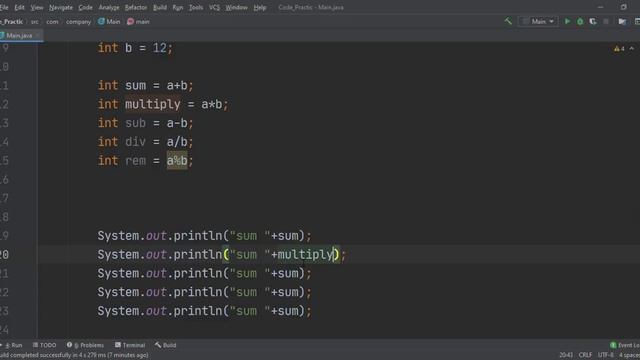
Task: Open Project Structure icon in the toolbar
Action: tap(622, 22)
